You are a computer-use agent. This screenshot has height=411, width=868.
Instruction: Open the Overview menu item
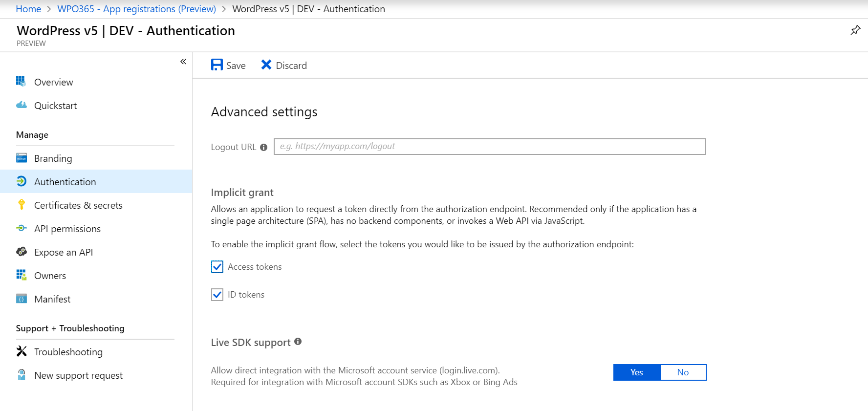[x=96, y=82]
